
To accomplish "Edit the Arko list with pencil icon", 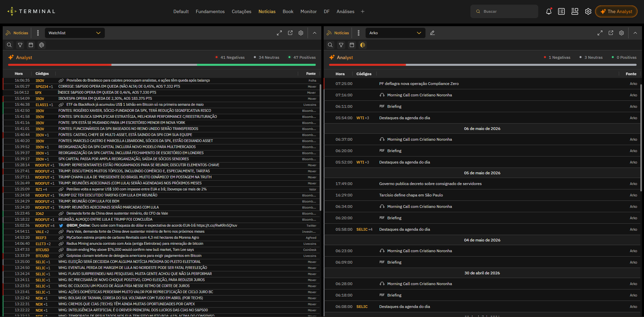I will (x=432, y=33).
